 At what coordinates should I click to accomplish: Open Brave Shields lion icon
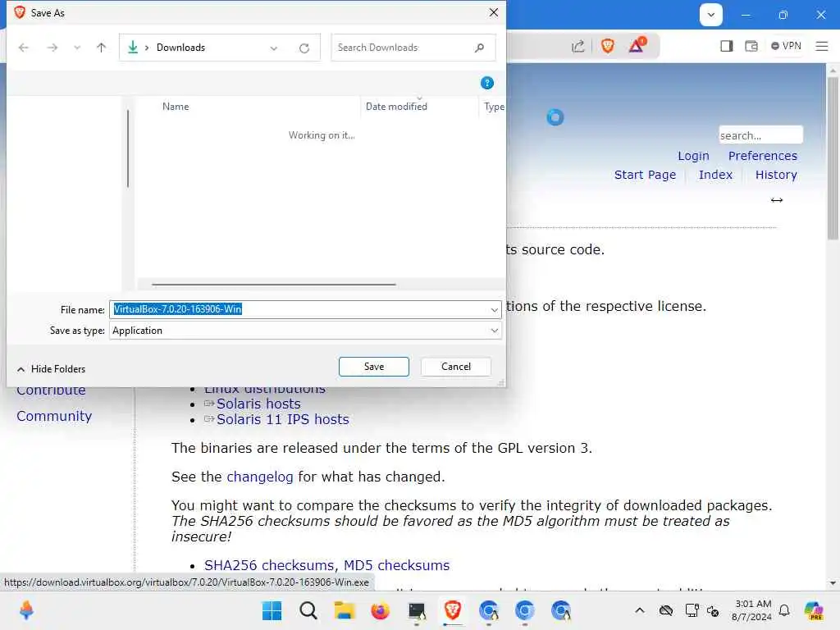(x=608, y=46)
